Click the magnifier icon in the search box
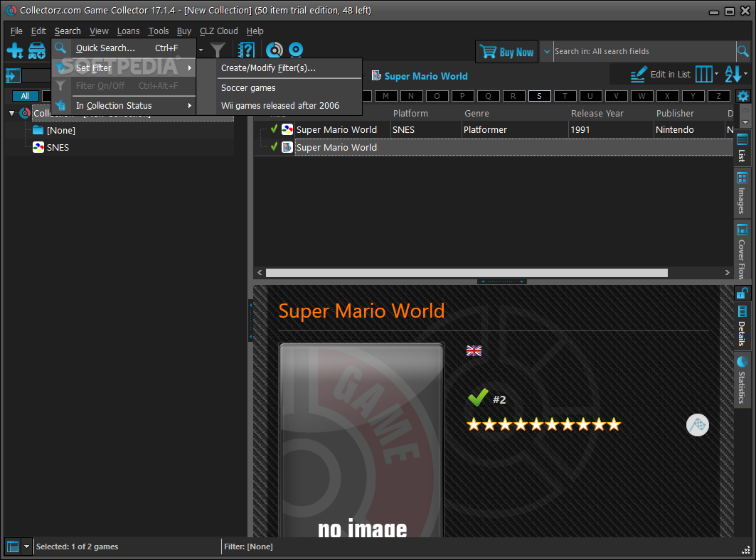 743,51
